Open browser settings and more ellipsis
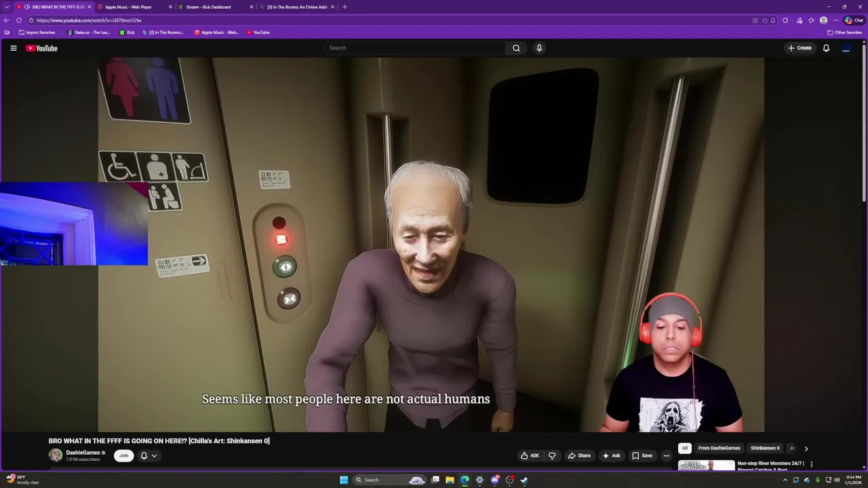This screenshot has height=488, width=868. coord(836,20)
